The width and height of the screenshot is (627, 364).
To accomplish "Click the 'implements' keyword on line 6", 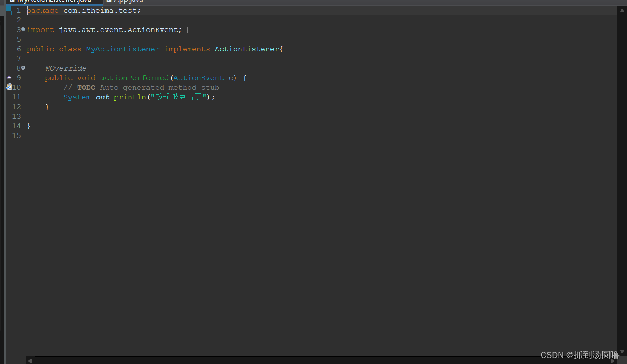I will (x=187, y=49).
